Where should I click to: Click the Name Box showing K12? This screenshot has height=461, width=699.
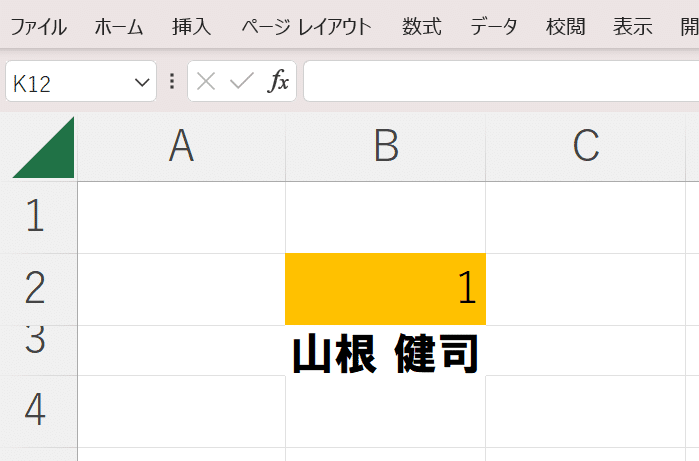point(81,81)
